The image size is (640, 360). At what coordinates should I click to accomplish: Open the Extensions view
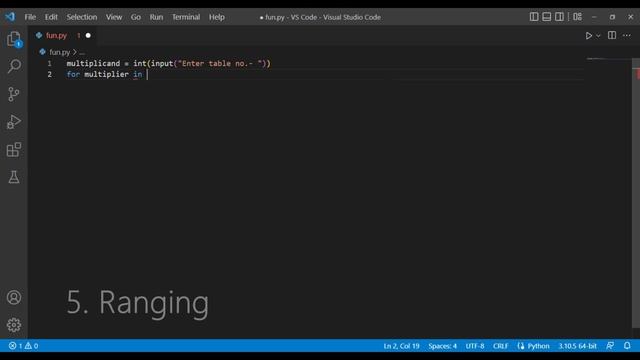(14, 149)
